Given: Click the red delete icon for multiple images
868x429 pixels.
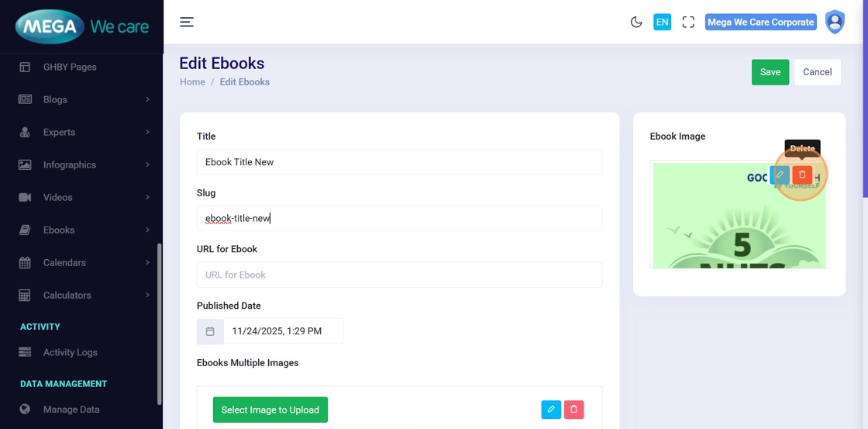Looking at the screenshot, I should pos(573,410).
